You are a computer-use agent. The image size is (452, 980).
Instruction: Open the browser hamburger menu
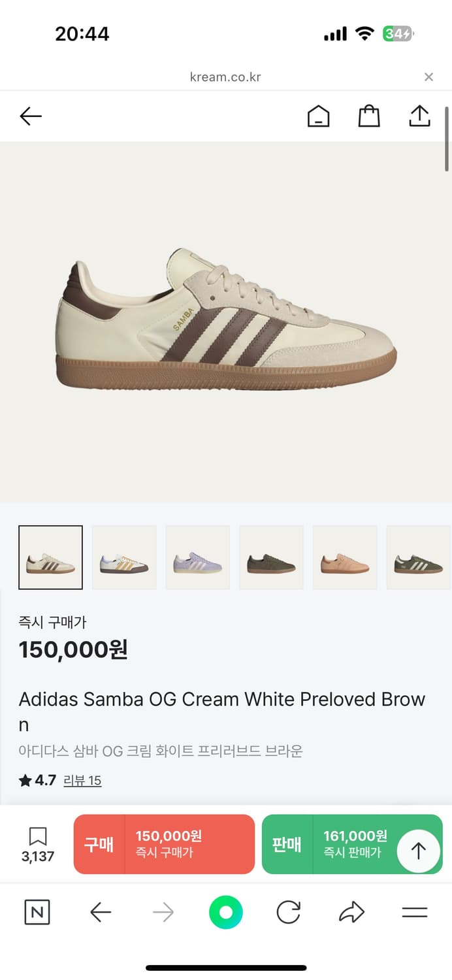click(x=415, y=912)
